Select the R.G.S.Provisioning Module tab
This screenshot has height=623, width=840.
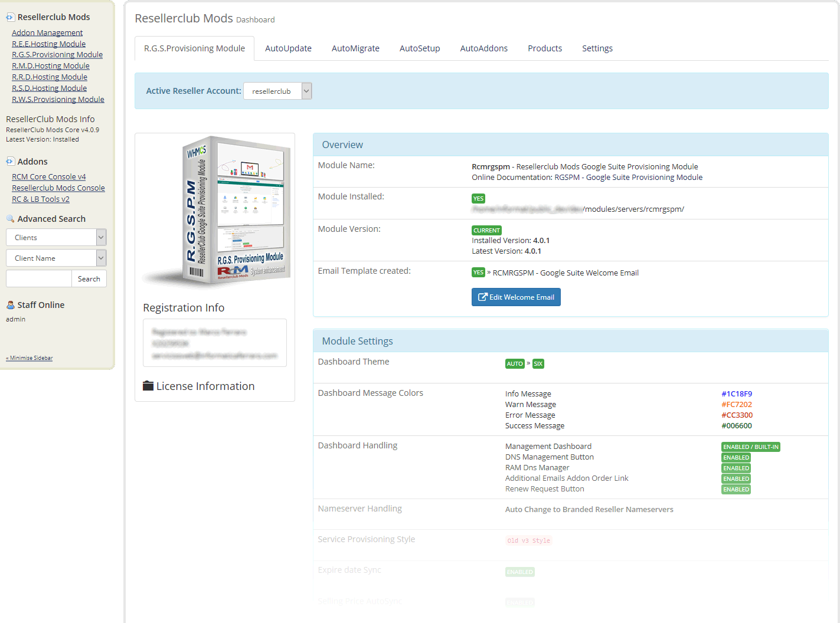(x=194, y=48)
